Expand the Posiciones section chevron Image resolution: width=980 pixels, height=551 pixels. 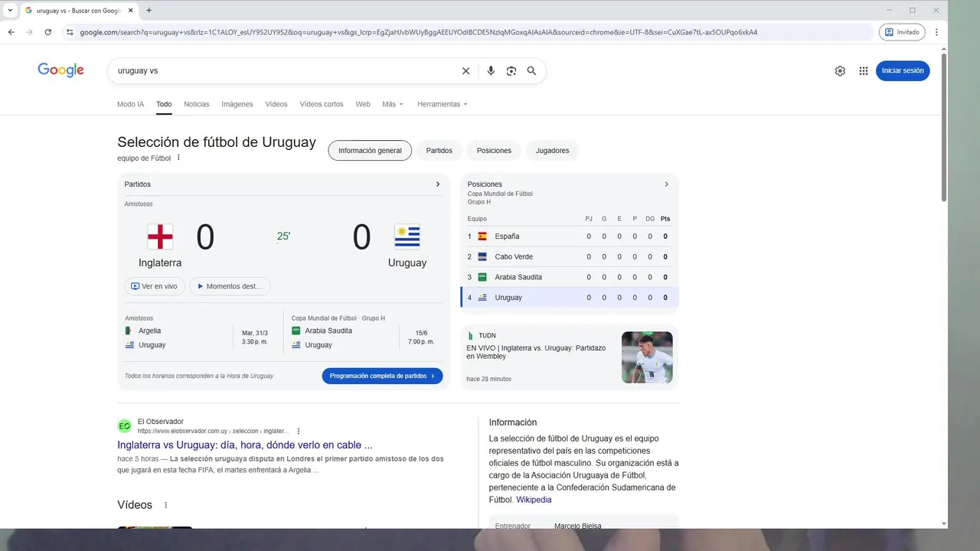666,184
